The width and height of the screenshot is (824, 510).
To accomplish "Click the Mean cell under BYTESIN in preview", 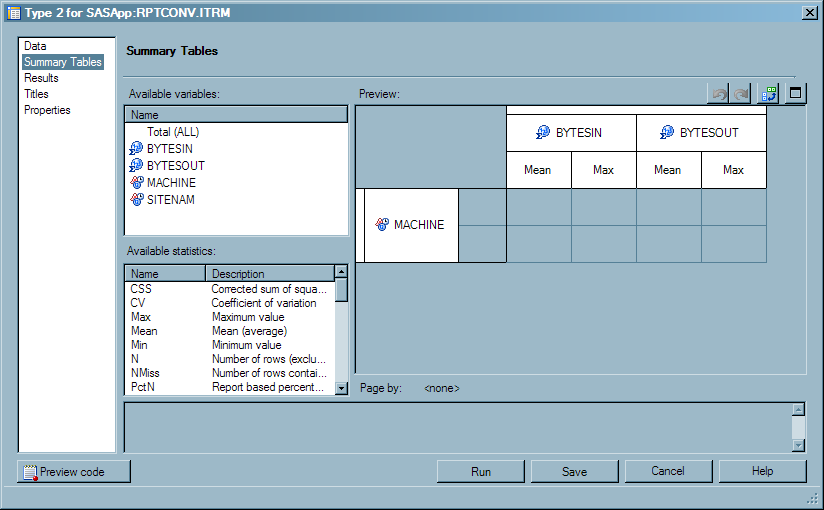I will (539, 170).
